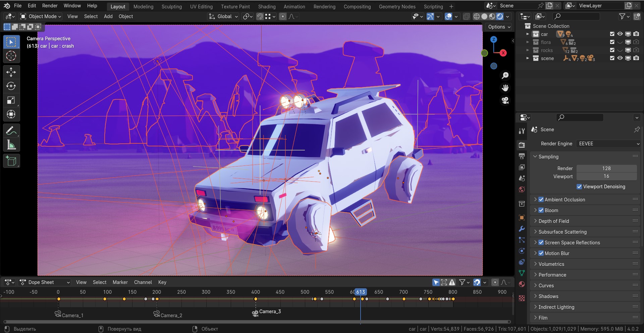Open the Marker menu in Dope Sheet
Image resolution: width=644 pixels, height=333 pixels.
120,282
